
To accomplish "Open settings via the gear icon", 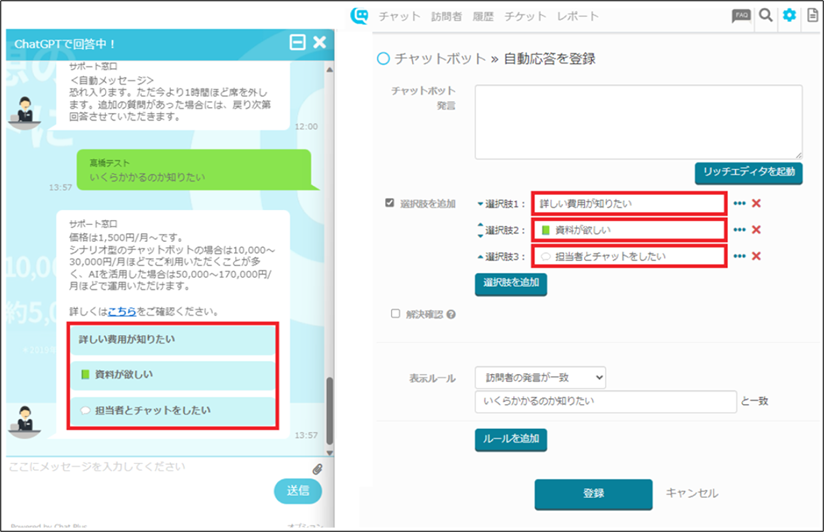I will [789, 15].
